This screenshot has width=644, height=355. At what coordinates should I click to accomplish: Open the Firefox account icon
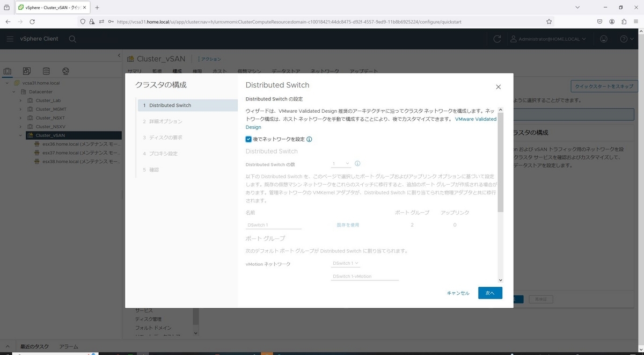click(x=612, y=21)
